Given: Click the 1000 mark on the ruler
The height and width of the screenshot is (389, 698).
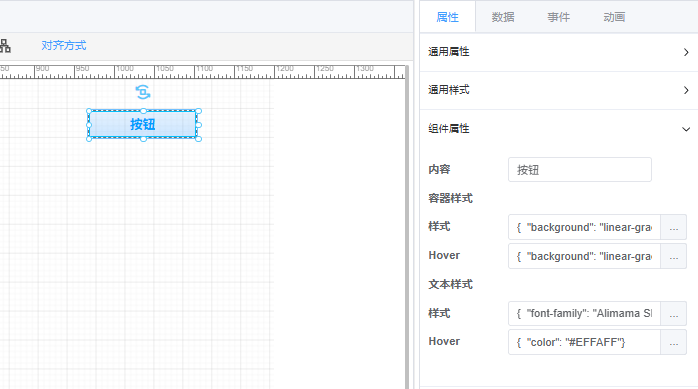Looking at the screenshot, I should pyautogui.click(x=125, y=69).
